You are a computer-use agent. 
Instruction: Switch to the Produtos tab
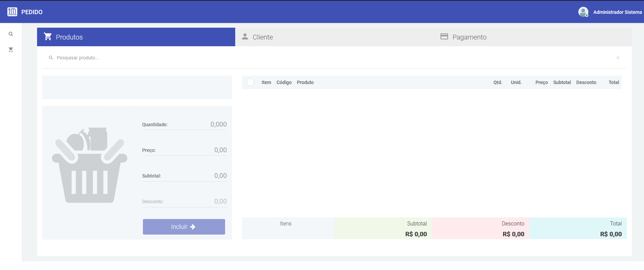pyautogui.click(x=136, y=37)
